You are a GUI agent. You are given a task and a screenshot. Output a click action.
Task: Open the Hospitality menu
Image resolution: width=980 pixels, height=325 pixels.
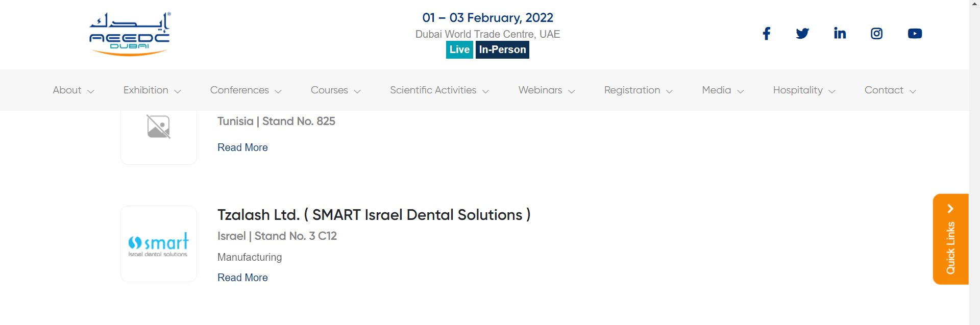coord(804,90)
